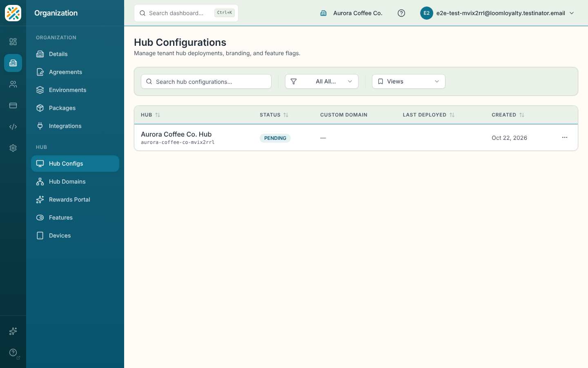The image size is (588, 368).
Task: Open Rewards Portal in sidebar
Action: coord(75,200)
